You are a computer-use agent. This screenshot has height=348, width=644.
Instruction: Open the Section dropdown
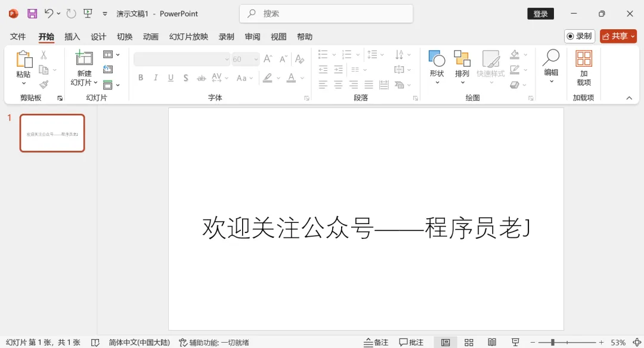click(x=112, y=85)
